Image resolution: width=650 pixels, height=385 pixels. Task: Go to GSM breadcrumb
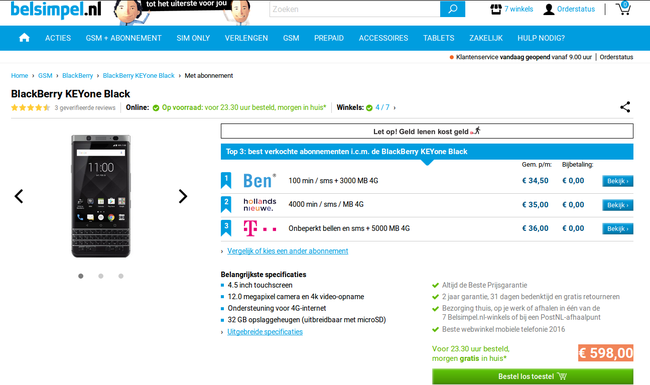[45, 75]
